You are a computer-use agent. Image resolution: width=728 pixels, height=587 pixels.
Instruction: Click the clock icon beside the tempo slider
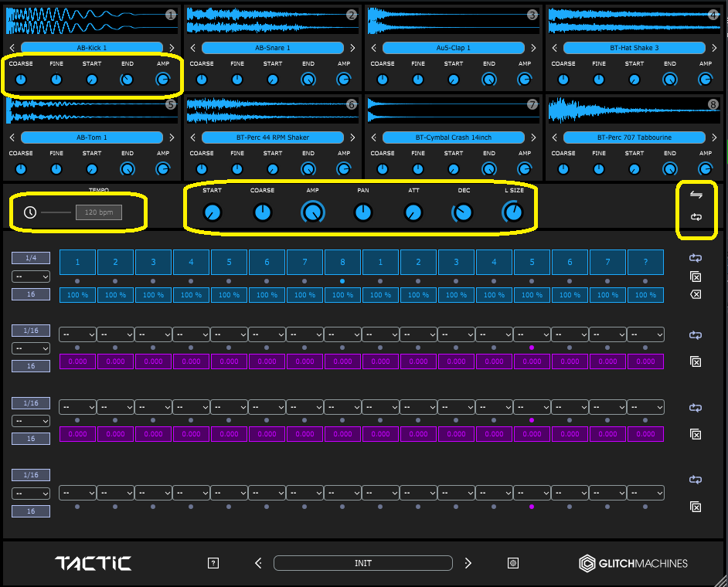(x=30, y=212)
